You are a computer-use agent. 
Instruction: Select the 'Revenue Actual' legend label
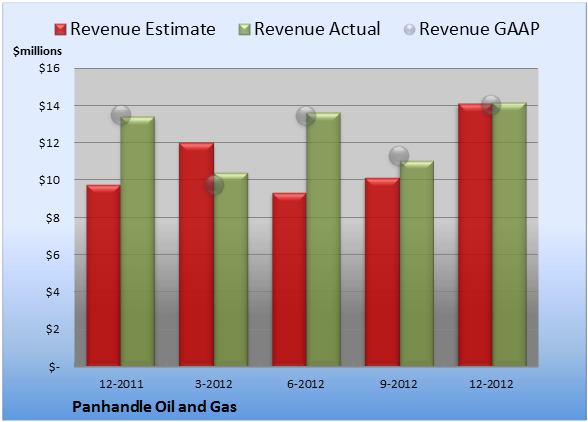(317, 29)
